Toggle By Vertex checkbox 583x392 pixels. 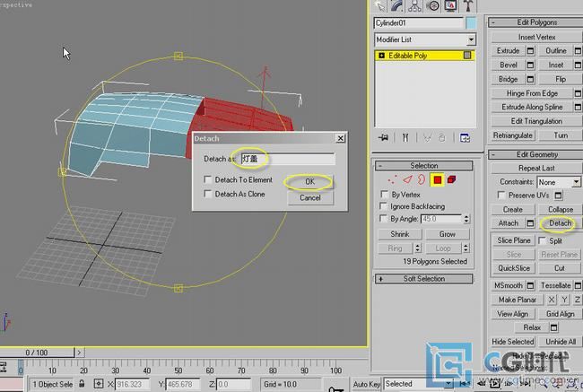[385, 195]
